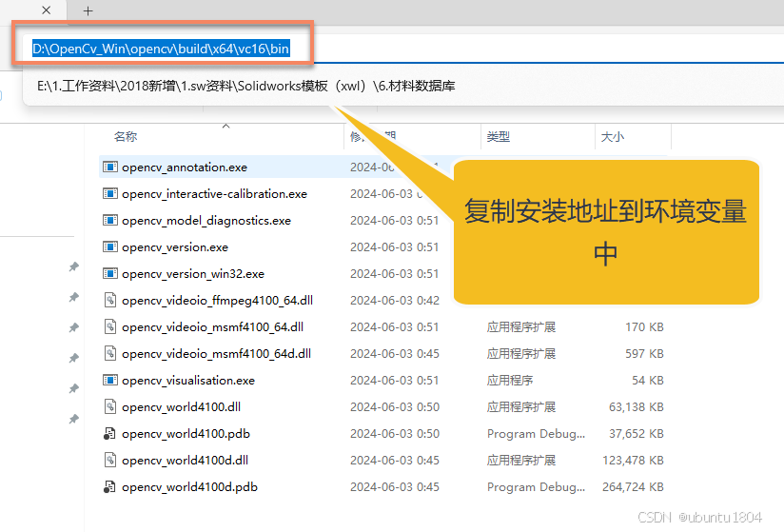Click the opencv_visualisation.exe file icon
This screenshot has height=532, width=784.
(110, 380)
